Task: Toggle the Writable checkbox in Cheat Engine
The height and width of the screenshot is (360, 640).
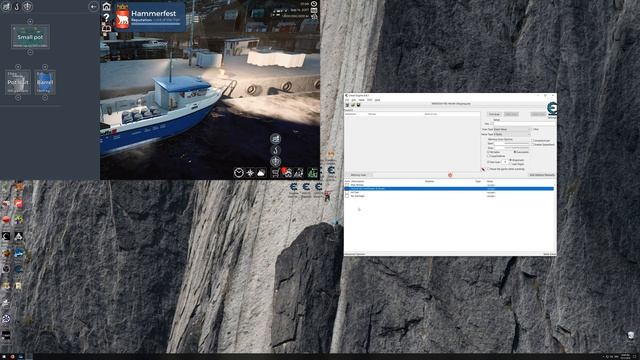Action: click(x=489, y=152)
